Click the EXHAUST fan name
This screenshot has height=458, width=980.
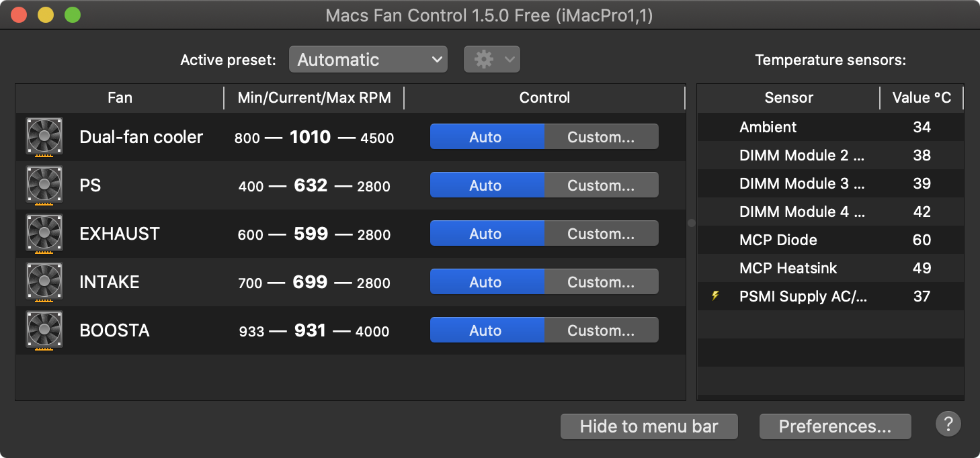tap(120, 234)
